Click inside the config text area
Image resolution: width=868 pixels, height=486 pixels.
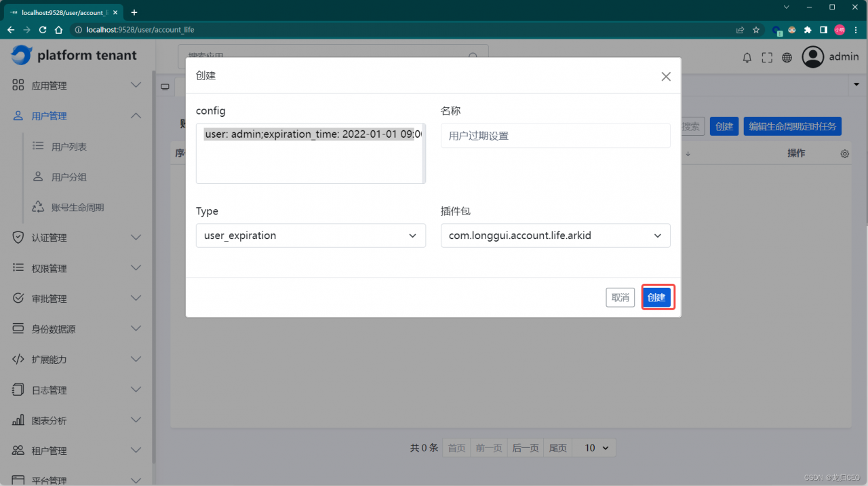(x=309, y=160)
